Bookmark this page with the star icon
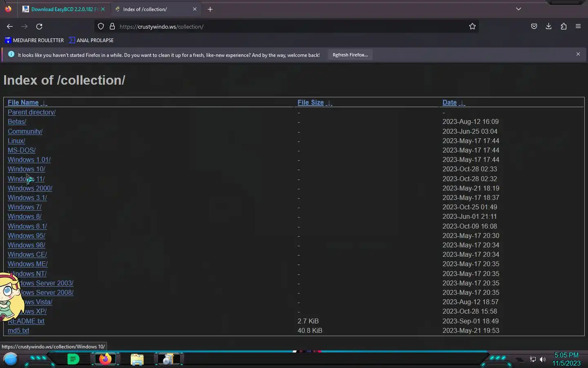Viewport: 588px width, 368px height. [472, 27]
